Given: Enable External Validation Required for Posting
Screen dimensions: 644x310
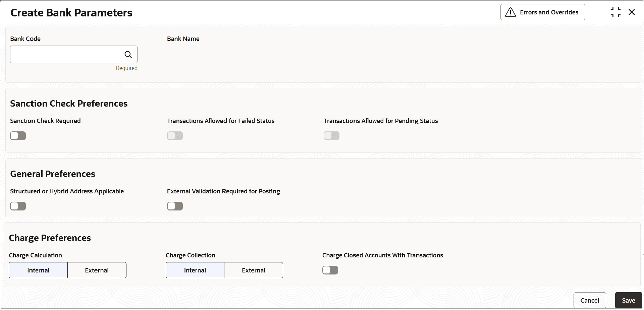Looking at the screenshot, I should coord(175,206).
